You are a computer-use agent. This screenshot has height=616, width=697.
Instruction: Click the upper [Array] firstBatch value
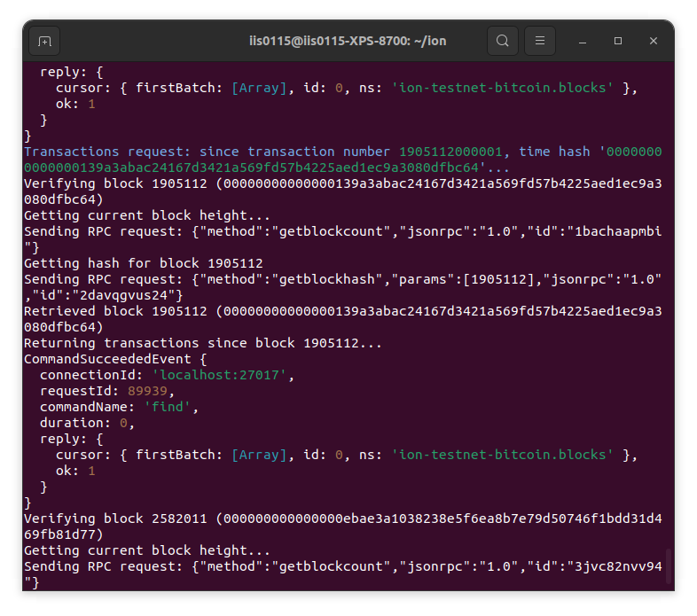(259, 88)
